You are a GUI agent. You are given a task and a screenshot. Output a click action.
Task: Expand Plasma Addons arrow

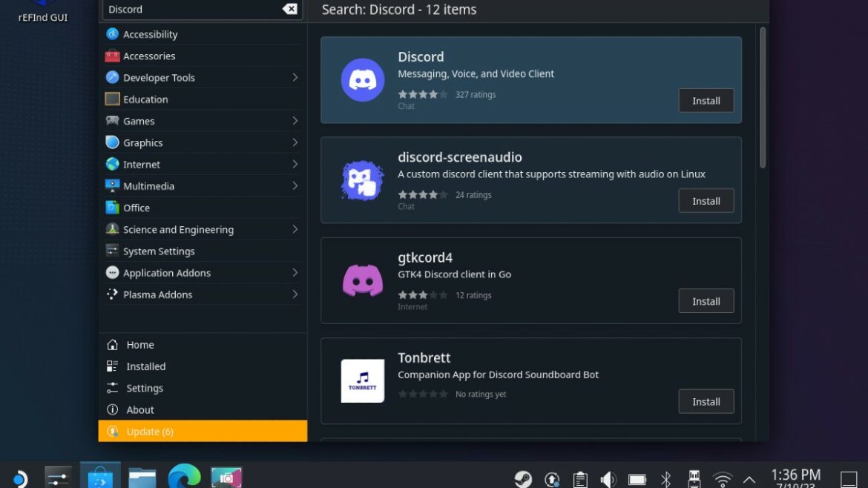click(x=295, y=294)
